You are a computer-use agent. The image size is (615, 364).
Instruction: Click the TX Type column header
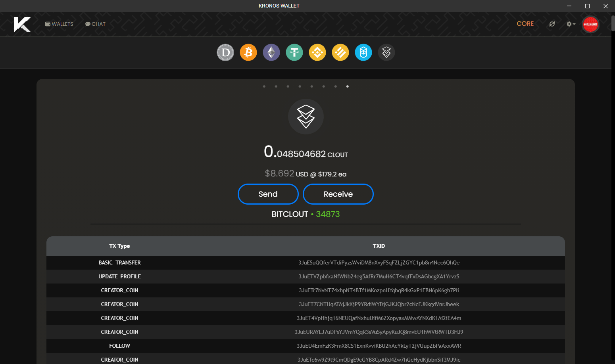119,246
